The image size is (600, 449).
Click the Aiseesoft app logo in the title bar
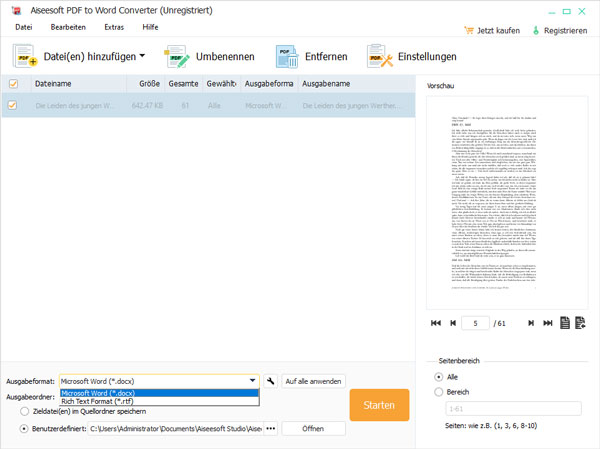16,11
